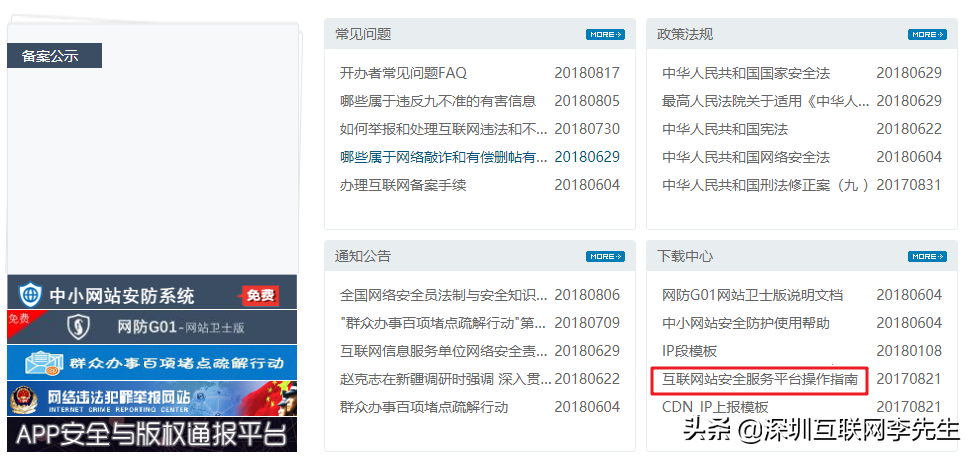Click 下载中心 panel heading

(x=685, y=256)
